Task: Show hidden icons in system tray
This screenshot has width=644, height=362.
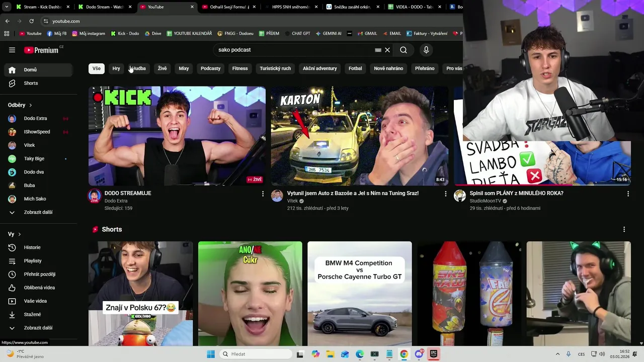Action: pos(557,354)
